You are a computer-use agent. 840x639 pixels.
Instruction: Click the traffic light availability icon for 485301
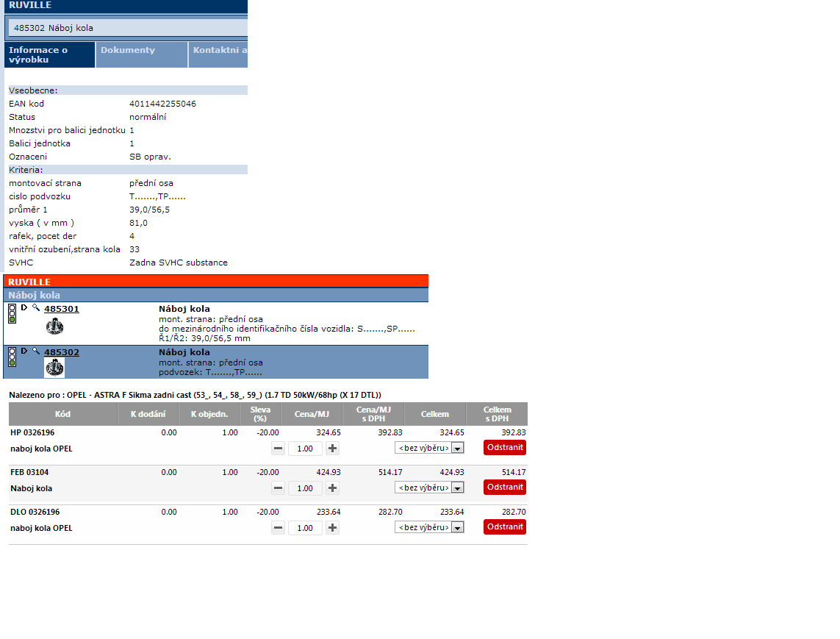tap(12, 313)
